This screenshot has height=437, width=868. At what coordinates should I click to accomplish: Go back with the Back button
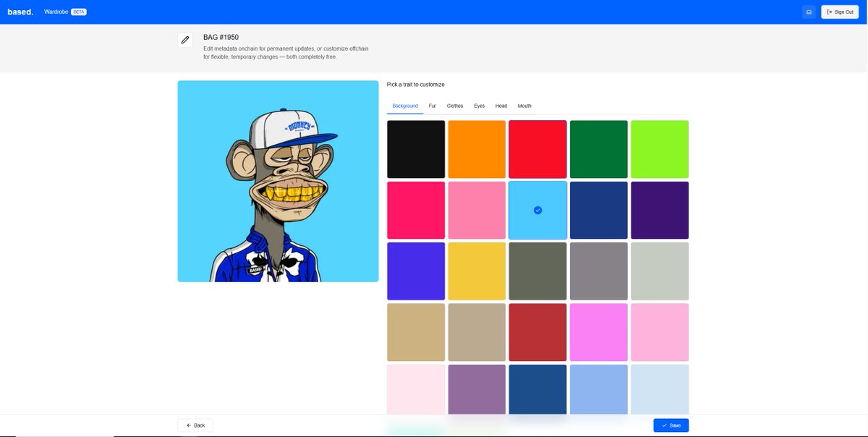(x=195, y=425)
